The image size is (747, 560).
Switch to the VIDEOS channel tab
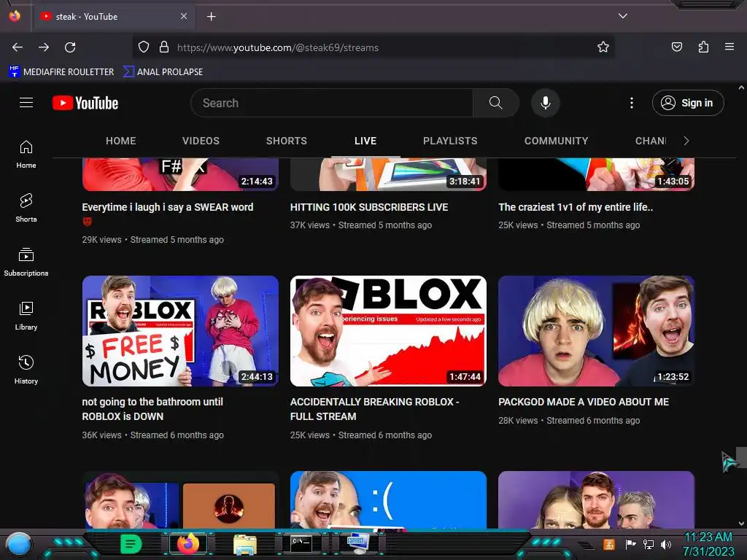point(201,141)
